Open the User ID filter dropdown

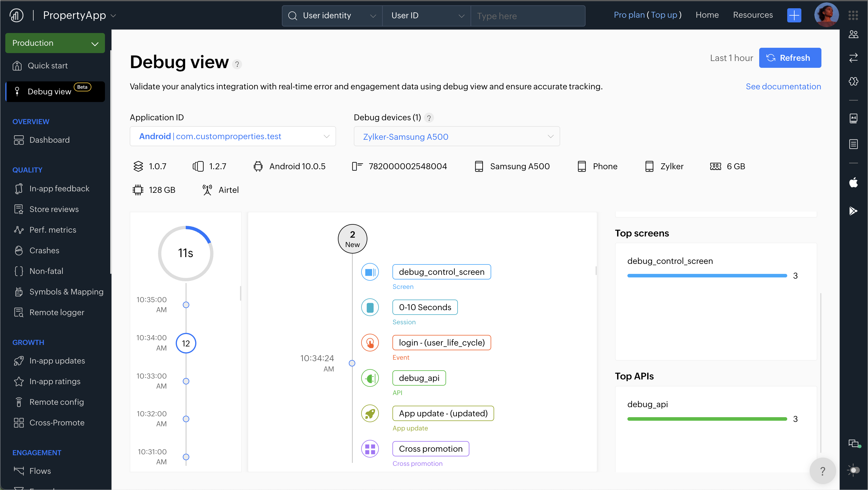click(x=427, y=16)
